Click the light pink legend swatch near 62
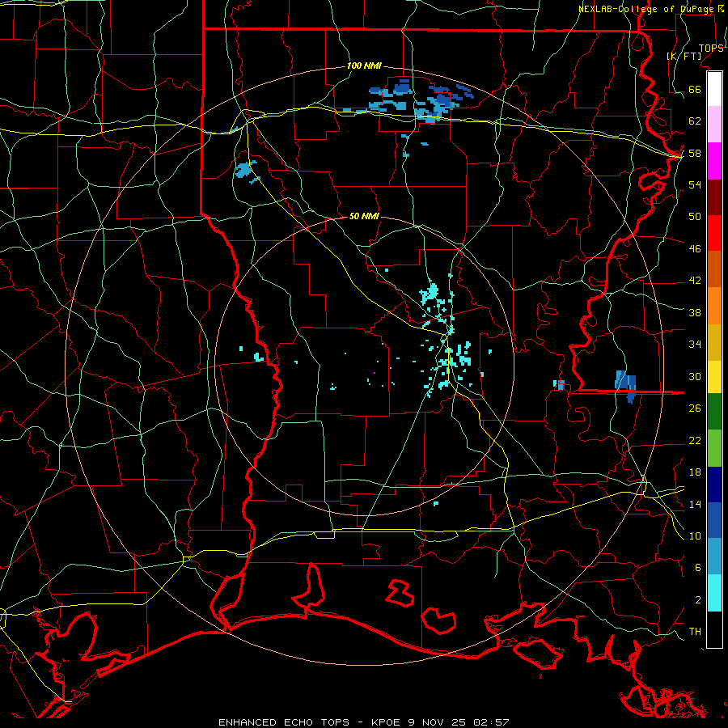Viewport: 728px width, 728px height. [714, 125]
